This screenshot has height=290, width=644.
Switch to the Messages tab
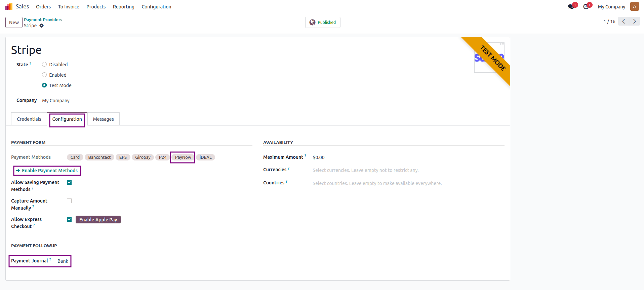point(103,119)
